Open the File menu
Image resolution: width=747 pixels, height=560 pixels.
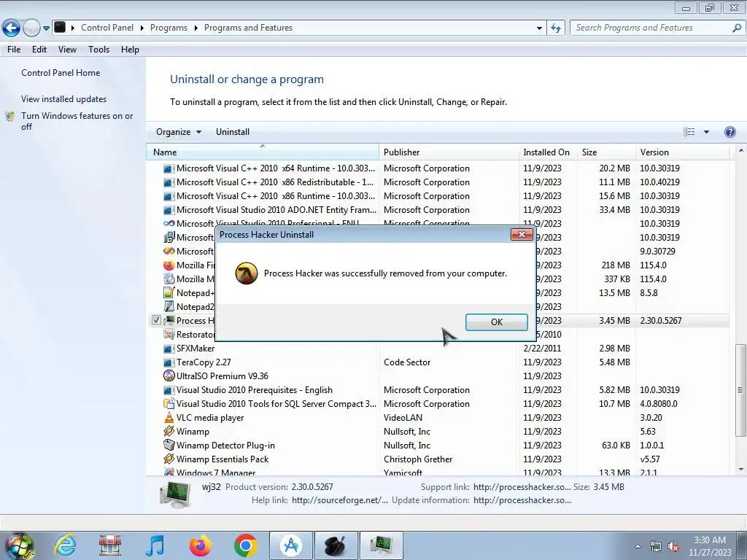(x=14, y=50)
